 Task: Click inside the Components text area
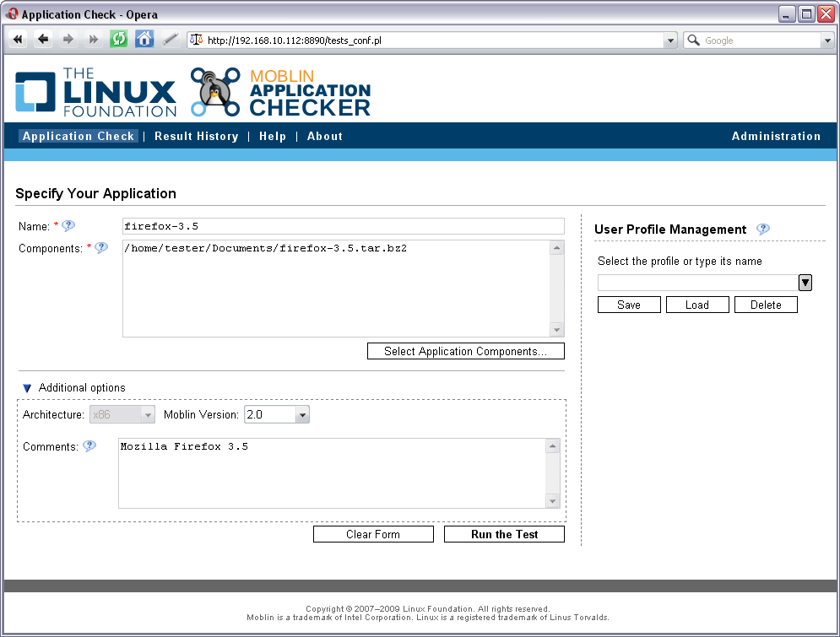pos(336,289)
